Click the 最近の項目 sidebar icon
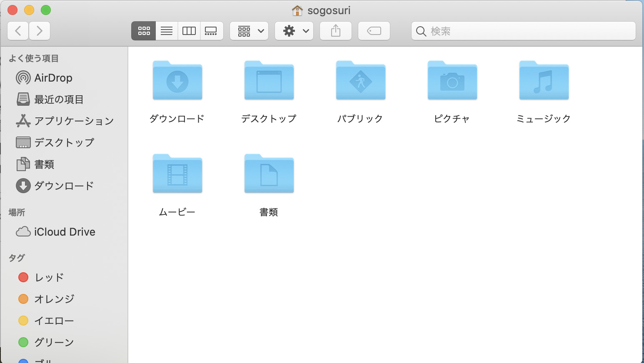The width and height of the screenshot is (644, 363). (x=23, y=99)
